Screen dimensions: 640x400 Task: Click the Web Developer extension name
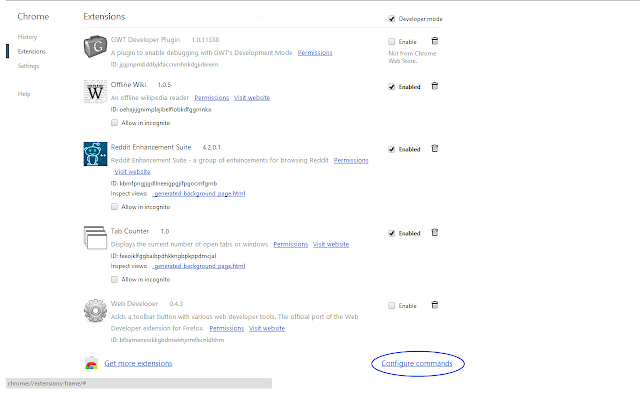pyautogui.click(x=134, y=303)
